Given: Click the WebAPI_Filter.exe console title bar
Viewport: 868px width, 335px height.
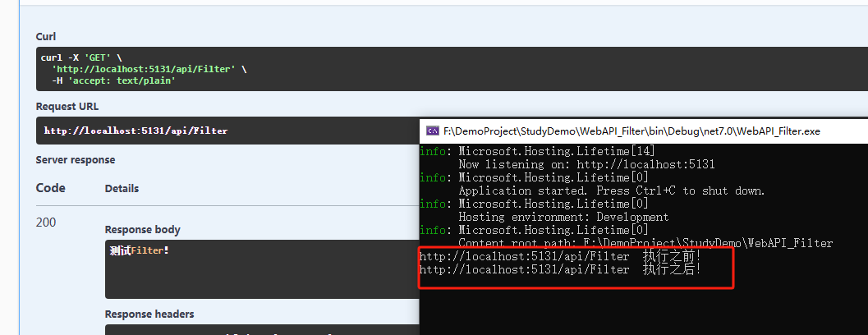Looking at the screenshot, I should (x=631, y=131).
